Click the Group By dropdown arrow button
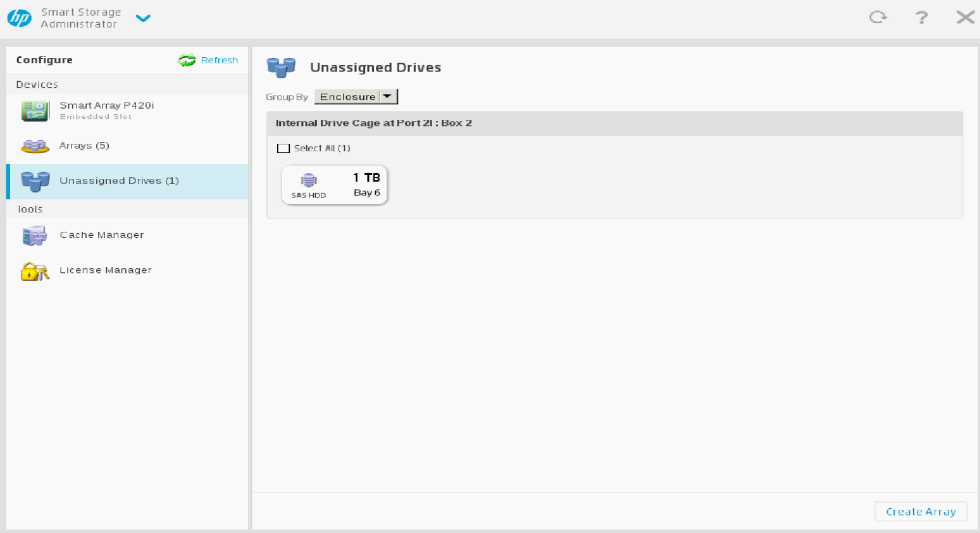Viewport: 980px width, 533px height. 387,97
